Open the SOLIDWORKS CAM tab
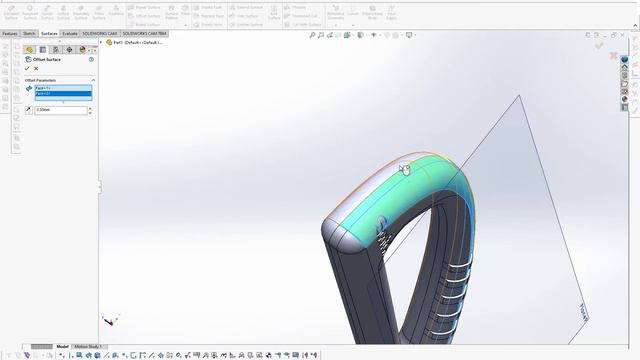 point(100,33)
